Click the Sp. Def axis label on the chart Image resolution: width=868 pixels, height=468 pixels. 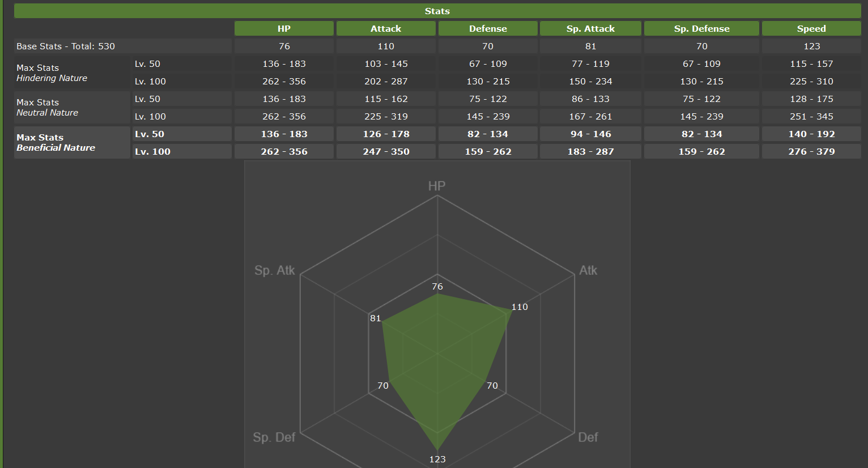point(274,437)
